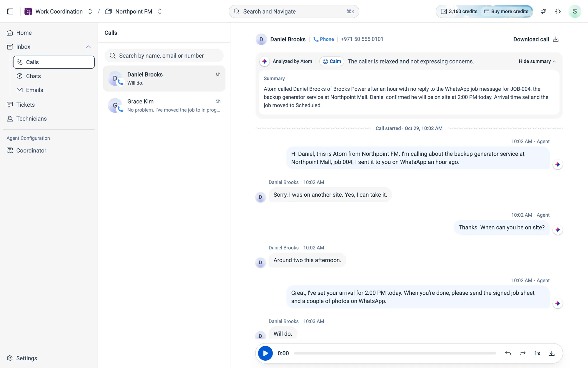Play the call recording
This screenshot has height=368, width=588.
(265, 353)
